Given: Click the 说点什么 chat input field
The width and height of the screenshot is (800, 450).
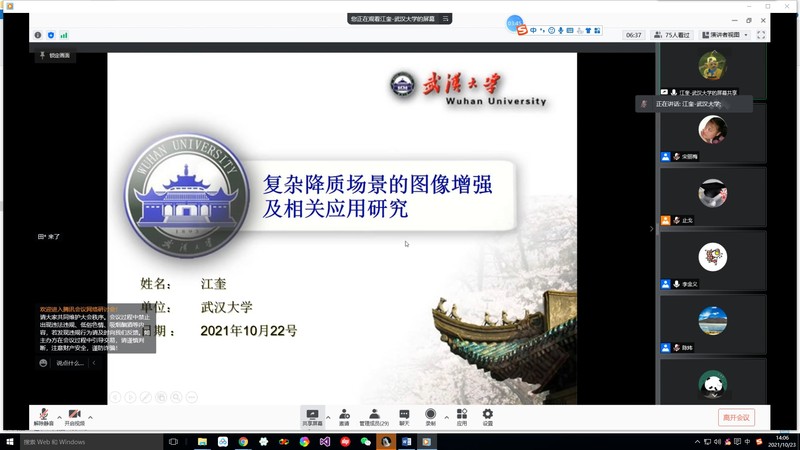Looking at the screenshot, I should point(70,363).
